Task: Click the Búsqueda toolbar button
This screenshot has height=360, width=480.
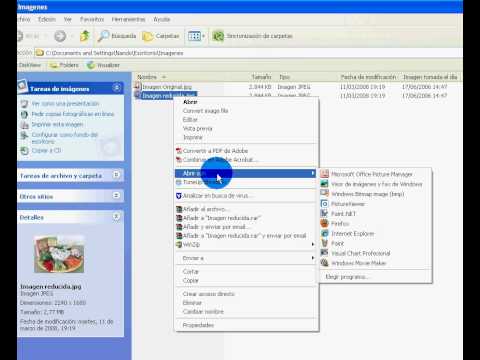Action: pyautogui.click(x=117, y=36)
